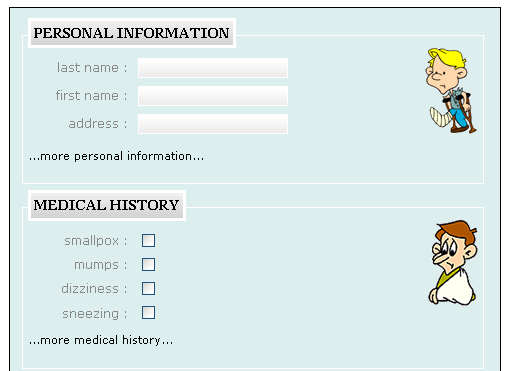Click the sneezing label text

(95, 314)
